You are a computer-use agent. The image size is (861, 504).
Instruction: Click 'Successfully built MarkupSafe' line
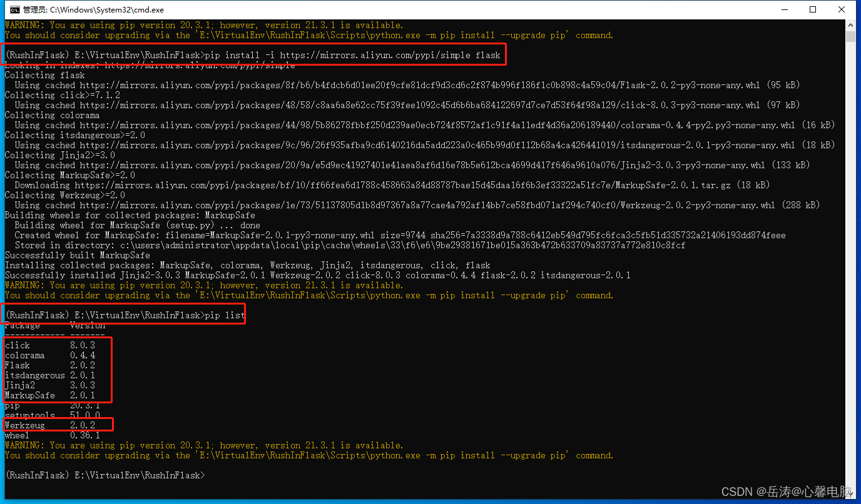coord(78,255)
